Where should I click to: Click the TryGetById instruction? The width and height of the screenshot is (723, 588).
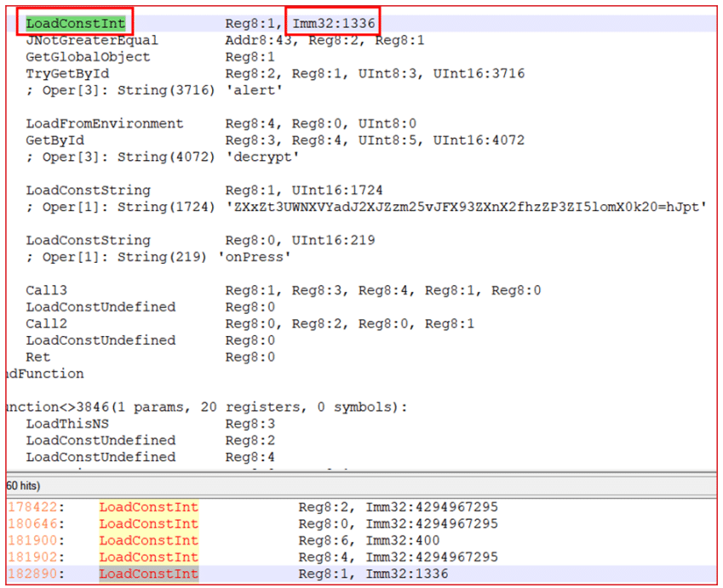click(x=67, y=73)
